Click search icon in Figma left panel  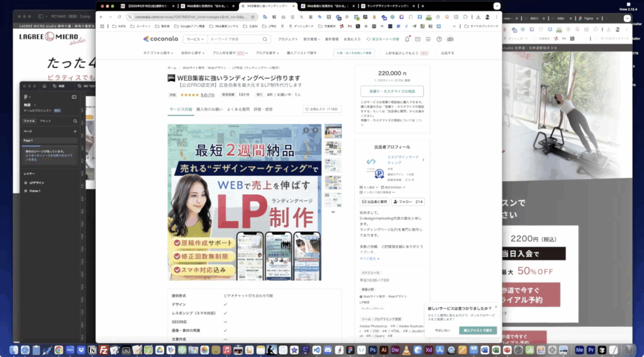point(75,121)
